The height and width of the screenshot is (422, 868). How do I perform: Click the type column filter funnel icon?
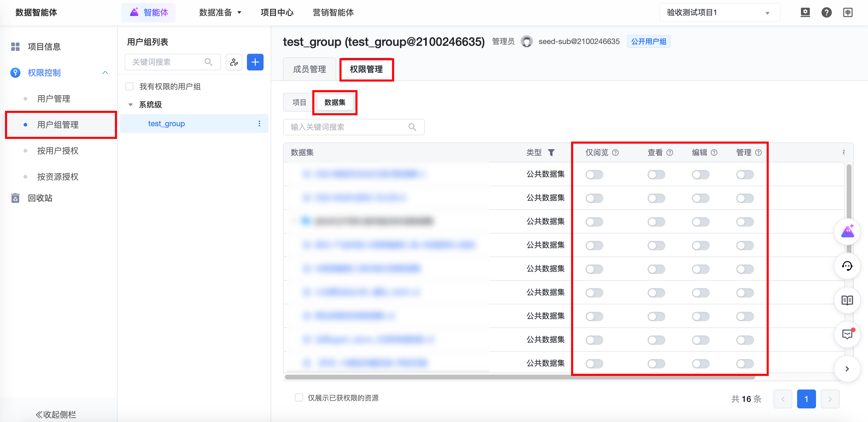tap(551, 153)
